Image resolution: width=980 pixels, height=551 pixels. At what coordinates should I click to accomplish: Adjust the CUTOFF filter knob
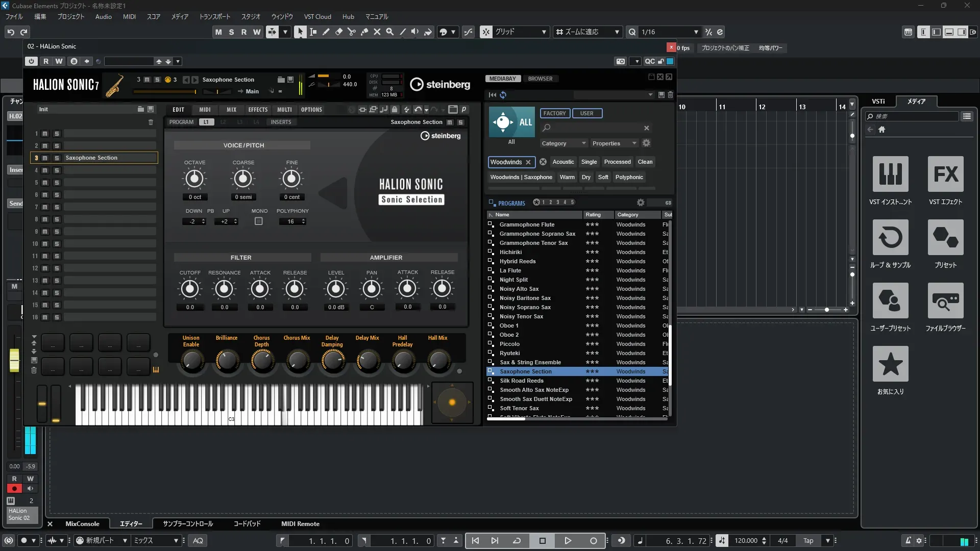190,289
